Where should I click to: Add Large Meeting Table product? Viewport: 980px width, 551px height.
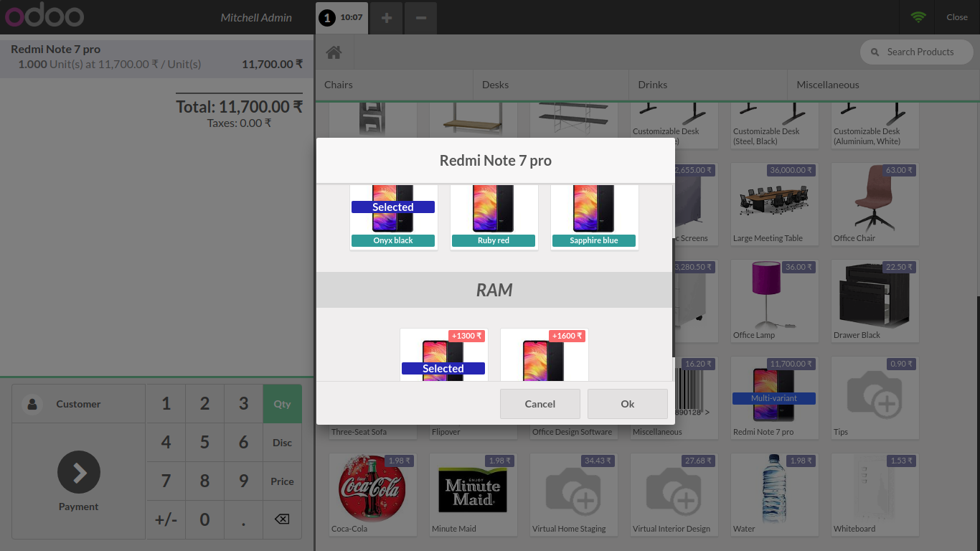pos(775,204)
